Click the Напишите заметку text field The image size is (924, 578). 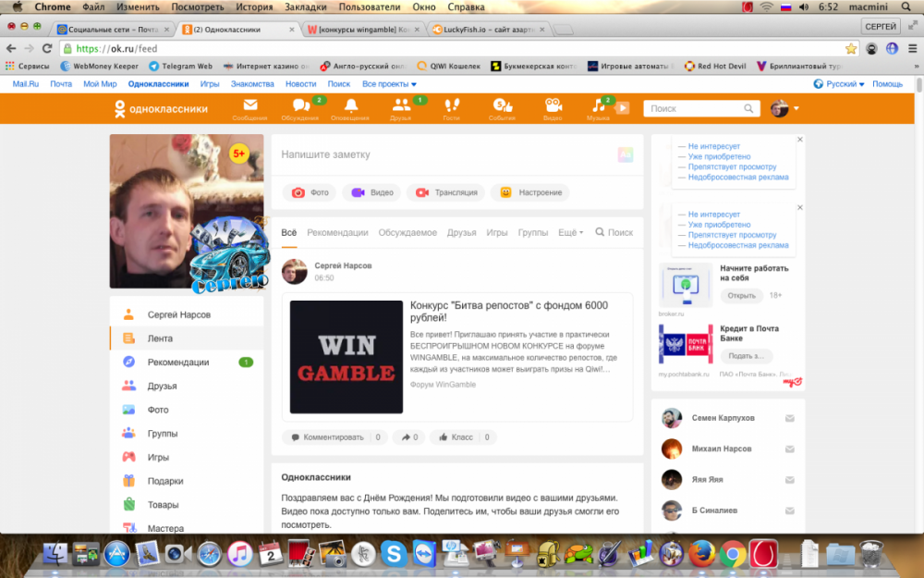coord(444,155)
